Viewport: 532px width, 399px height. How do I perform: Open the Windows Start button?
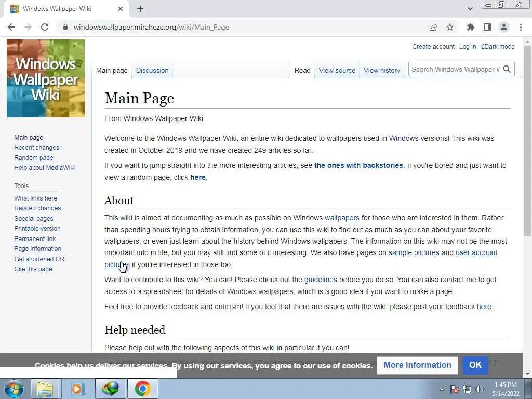coord(14,389)
